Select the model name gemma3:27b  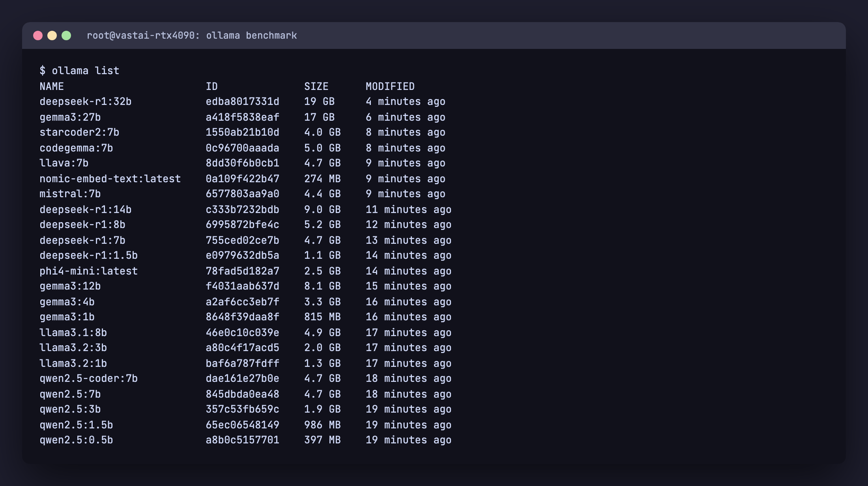coord(70,117)
